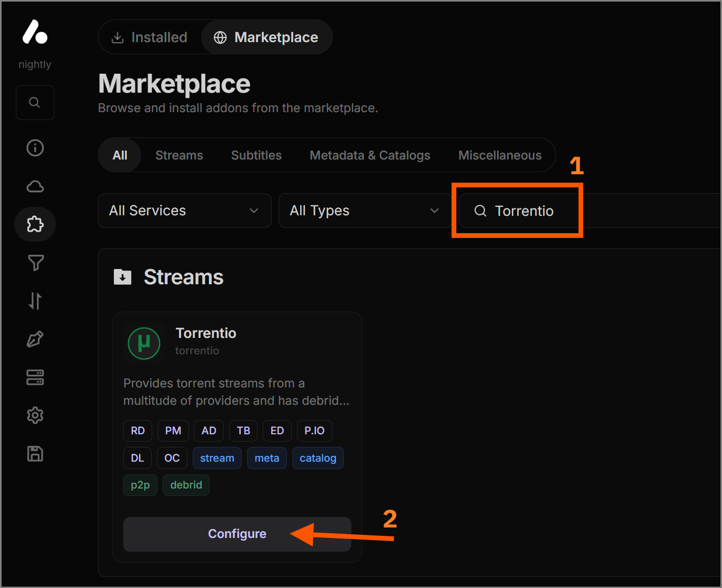Open the up-down arrows sorting sidebar icon
This screenshot has width=722, height=588.
pyautogui.click(x=35, y=301)
